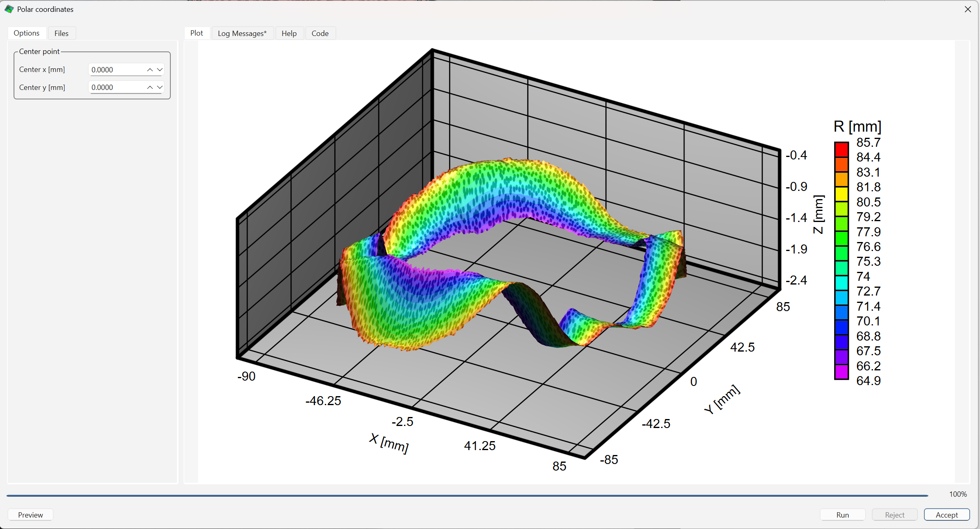
Task: Click the Polar coordinates application icon
Action: tap(9, 9)
